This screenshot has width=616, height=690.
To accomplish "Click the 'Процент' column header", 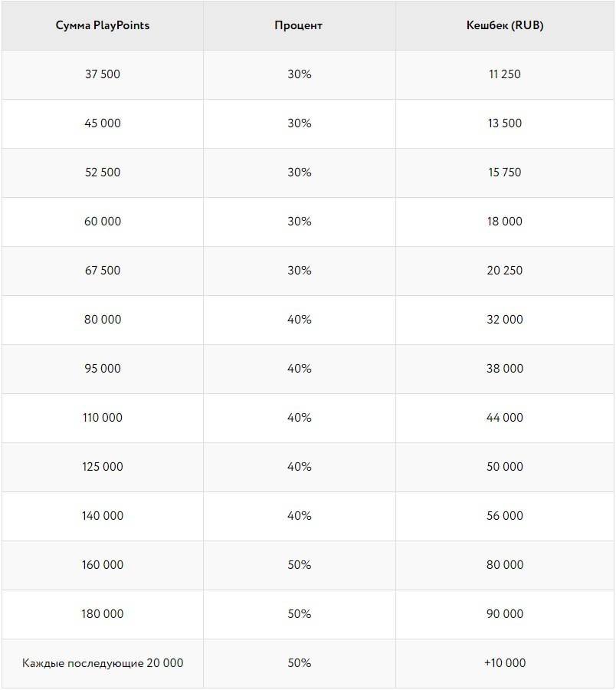I will [x=299, y=25].
